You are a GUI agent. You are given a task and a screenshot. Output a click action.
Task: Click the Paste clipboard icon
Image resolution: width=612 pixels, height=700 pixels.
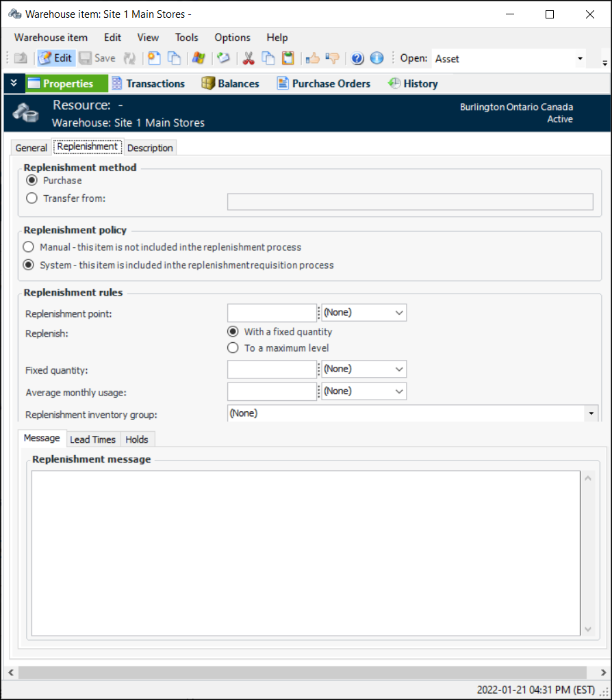point(288,58)
